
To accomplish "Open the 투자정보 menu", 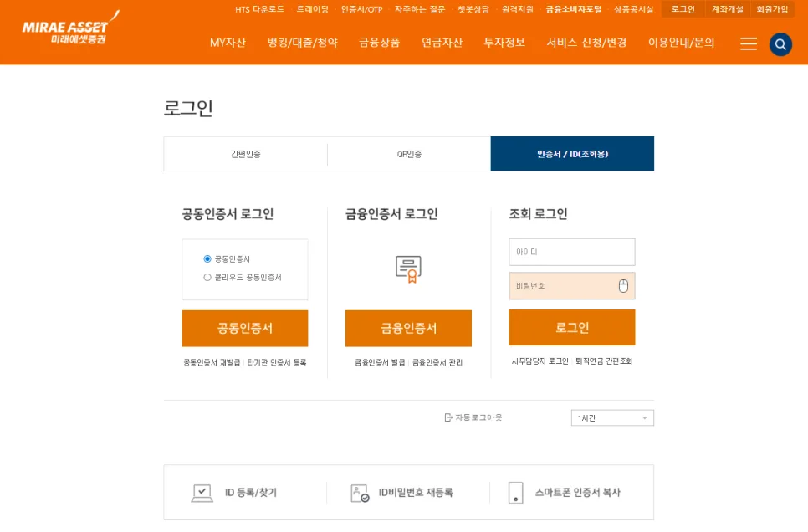I will pos(504,43).
